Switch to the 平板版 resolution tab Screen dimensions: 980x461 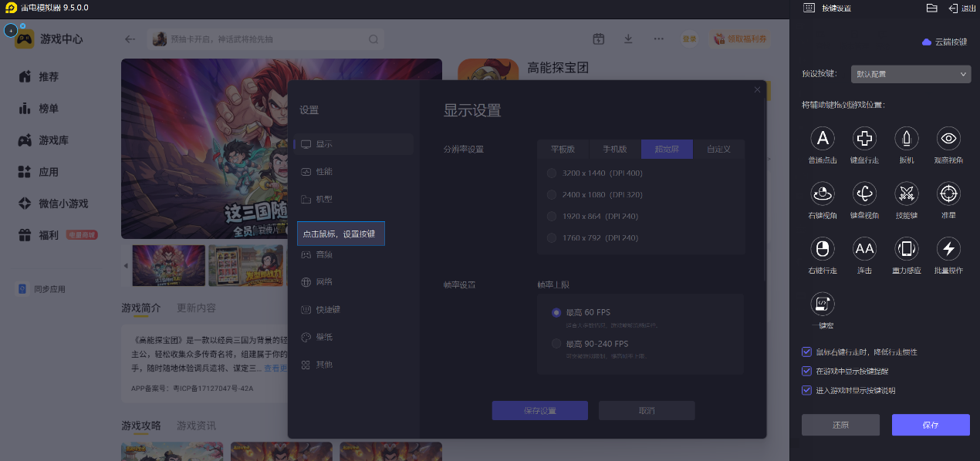(x=563, y=149)
